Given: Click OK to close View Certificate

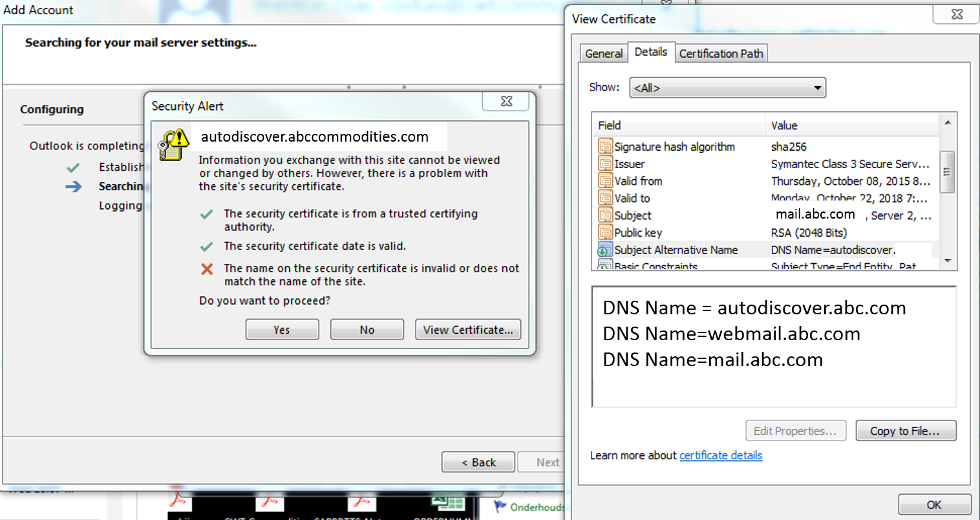Looking at the screenshot, I should 934,504.
